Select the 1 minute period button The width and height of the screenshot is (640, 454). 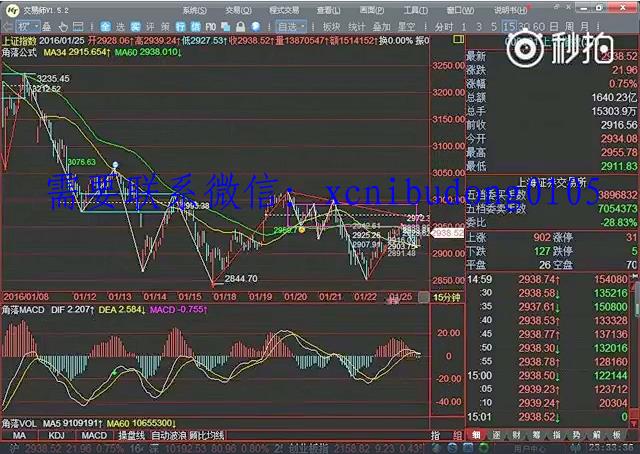(464, 27)
